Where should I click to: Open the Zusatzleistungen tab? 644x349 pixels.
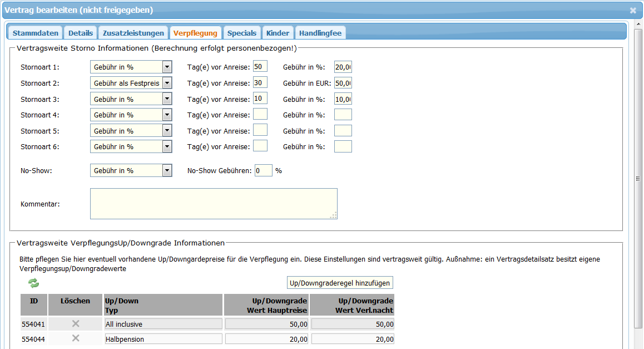tap(133, 33)
